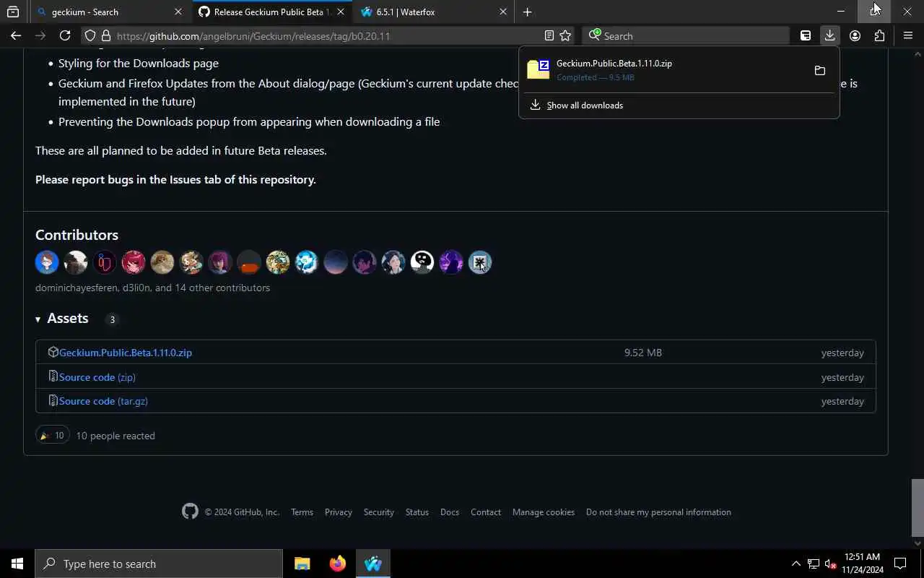Open the Windows Start menu
Image resolution: width=924 pixels, height=578 pixels.
click(17, 564)
